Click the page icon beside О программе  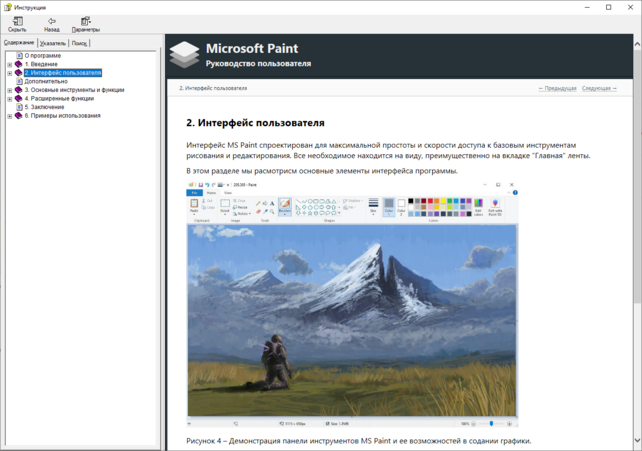[19, 56]
